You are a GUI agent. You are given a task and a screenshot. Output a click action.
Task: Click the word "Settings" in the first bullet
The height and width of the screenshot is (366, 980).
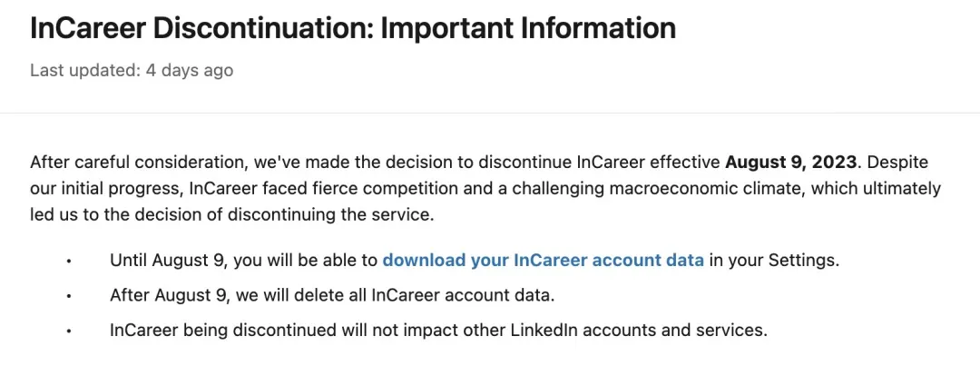[x=801, y=260]
